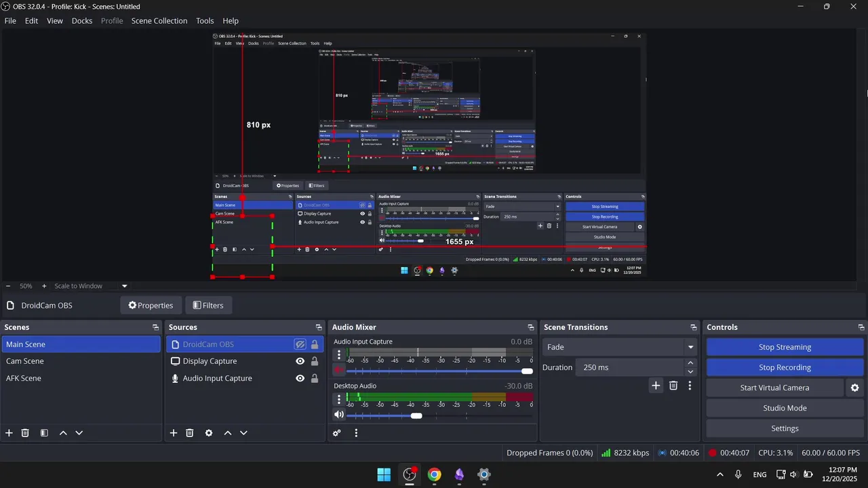Open Audio Input Capture mixer options dots
The image size is (868, 488).
[339, 354]
